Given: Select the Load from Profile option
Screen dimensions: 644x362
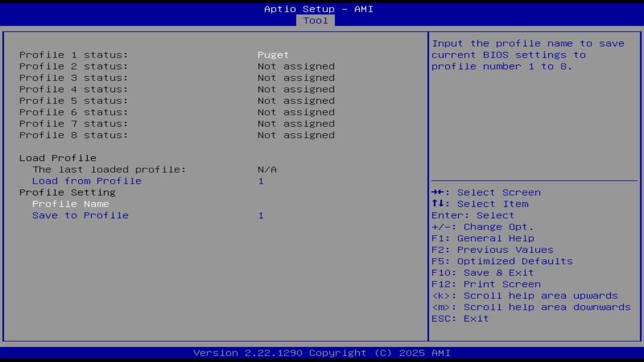Looking at the screenshot, I should 87,180.
